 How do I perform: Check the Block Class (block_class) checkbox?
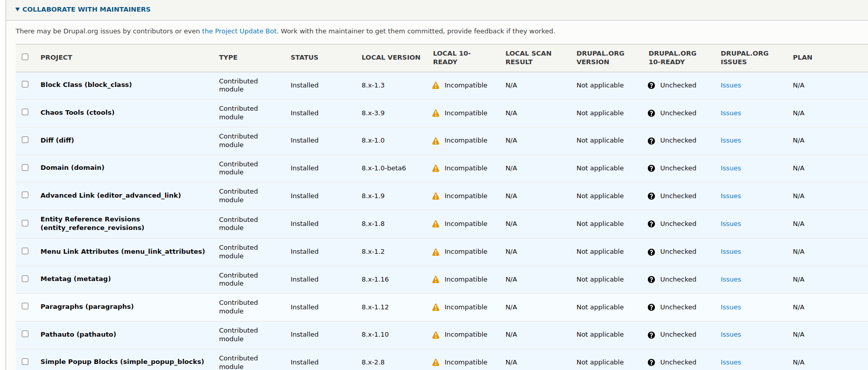(25, 84)
